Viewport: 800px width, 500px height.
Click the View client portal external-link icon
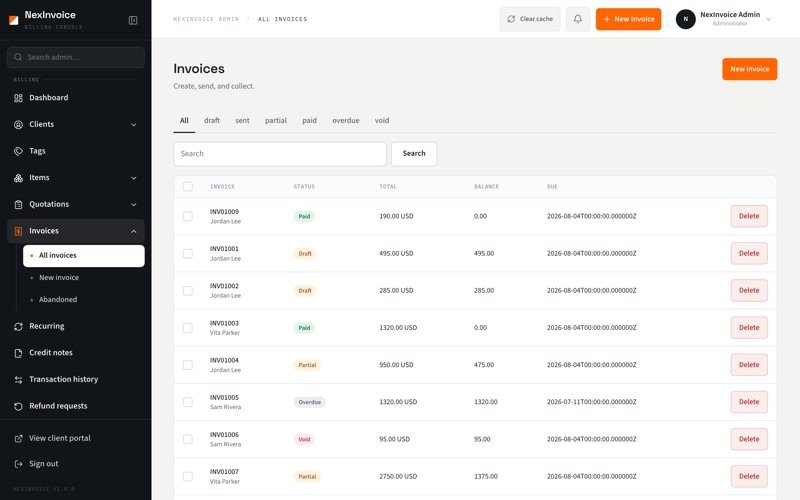tap(18, 438)
